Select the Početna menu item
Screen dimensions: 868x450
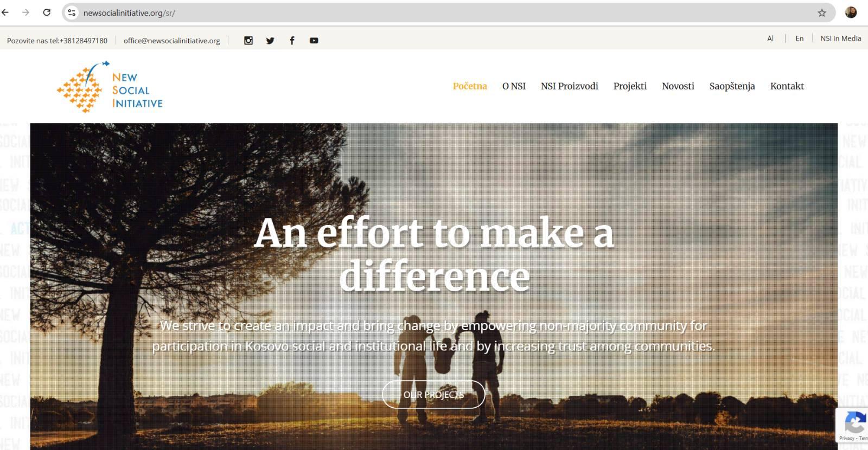coord(470,86)
